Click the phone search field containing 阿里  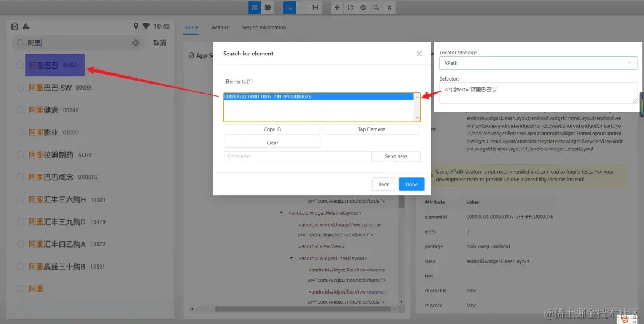click(78, 43)
